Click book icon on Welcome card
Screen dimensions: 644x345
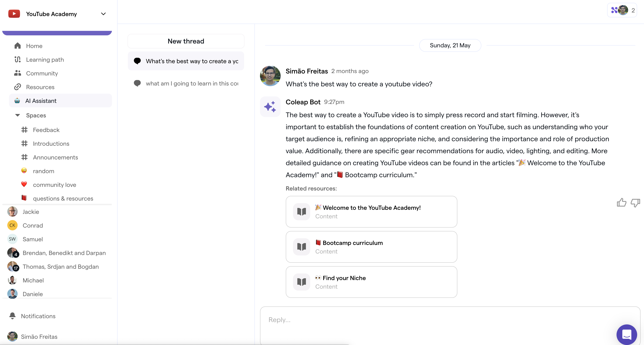302,212
